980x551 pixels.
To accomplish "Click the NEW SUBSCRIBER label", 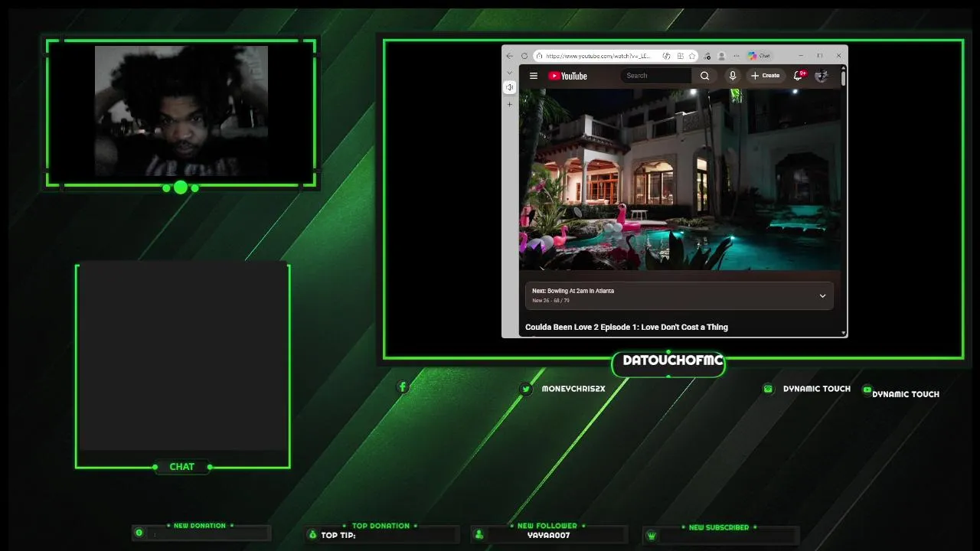I will [719, 527].
